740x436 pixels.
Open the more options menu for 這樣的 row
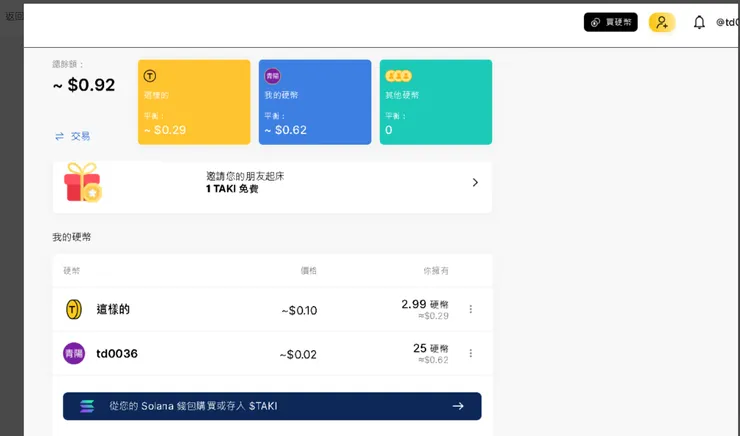[x=471, y=309]
